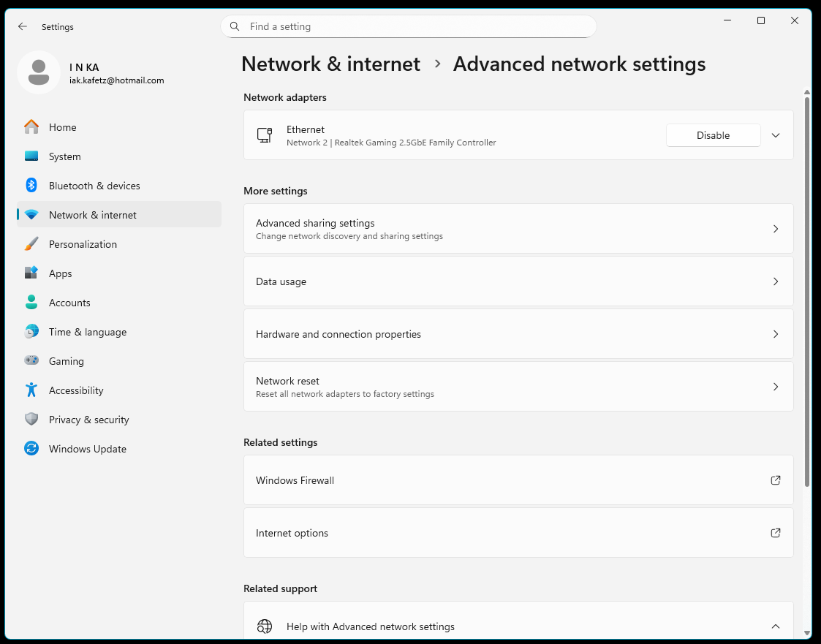Click the Accessibility figure icon
The height and width of the screenshot is (644, 821).
pyautogui.click(x=31, y=390)
